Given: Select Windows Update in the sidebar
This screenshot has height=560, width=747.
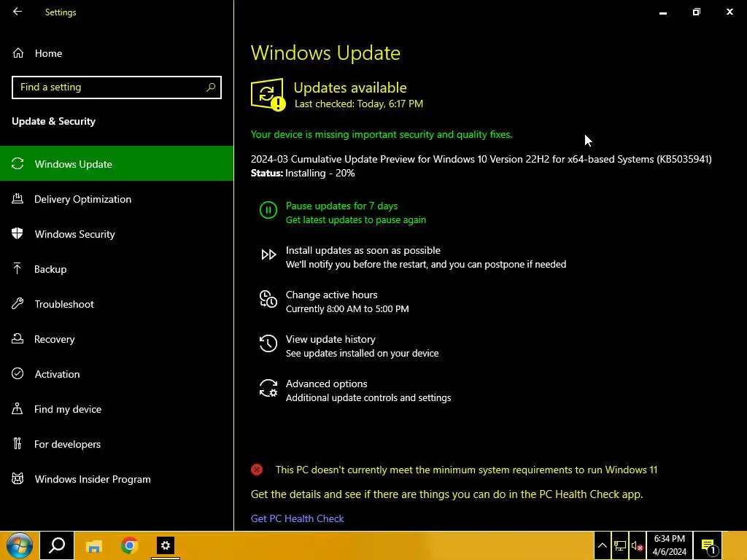Looking at the screenshot, I should [117, 164].
